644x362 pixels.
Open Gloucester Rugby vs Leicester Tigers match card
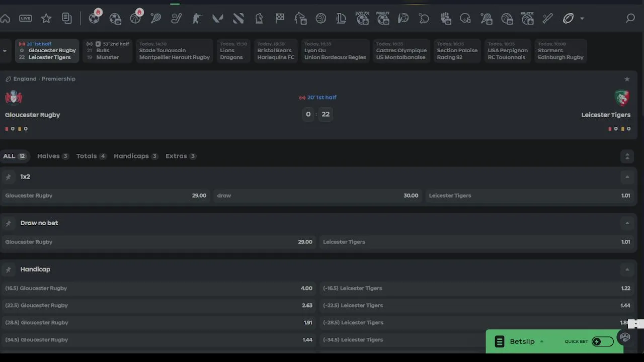coord(47,51)
